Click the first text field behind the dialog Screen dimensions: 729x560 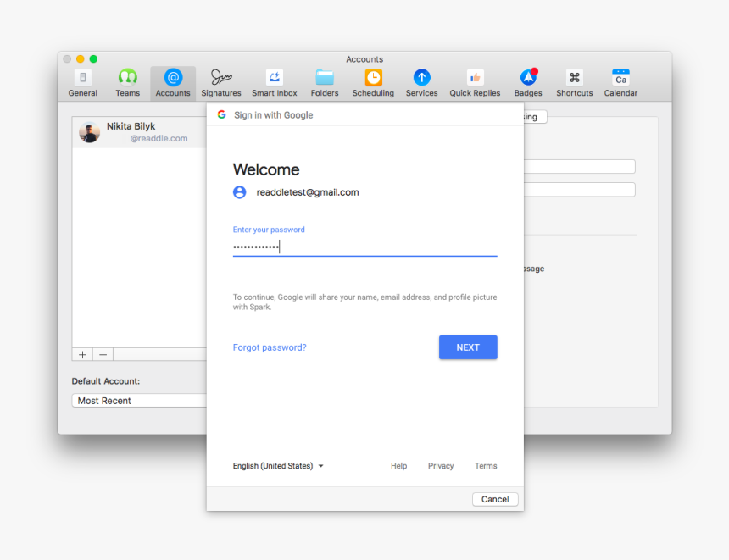(579, 166)
